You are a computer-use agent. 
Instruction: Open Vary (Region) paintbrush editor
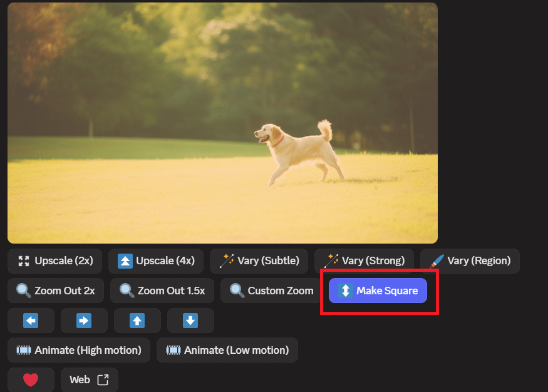[470, 260]
